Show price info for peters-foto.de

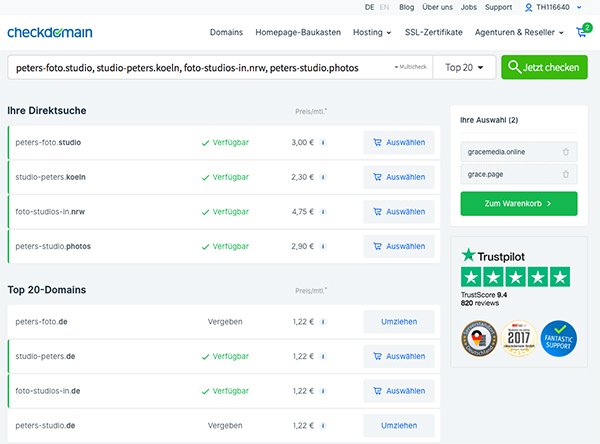pos(323,322)
